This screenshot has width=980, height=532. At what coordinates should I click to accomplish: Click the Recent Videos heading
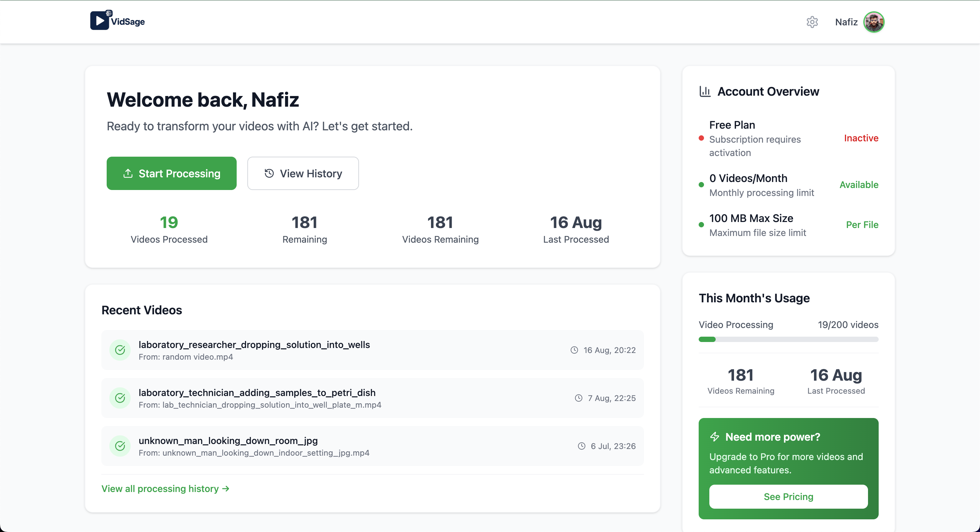point(142,310)
